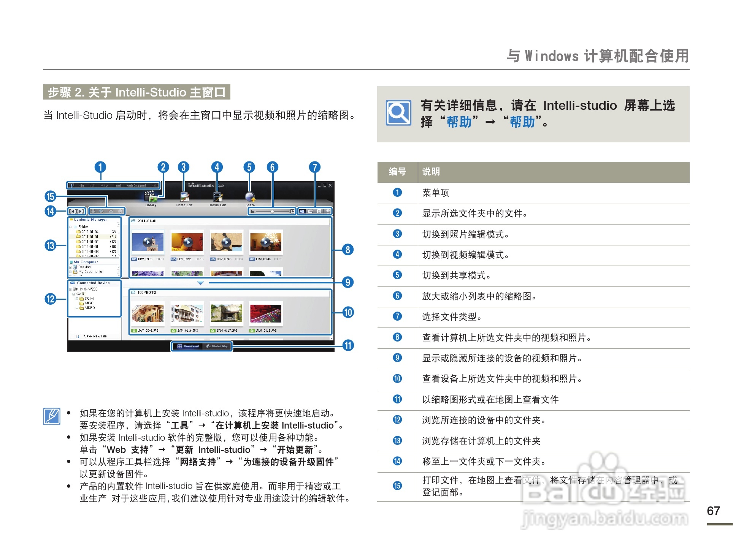Show all file types with All filter

click(x=303, y=211)
